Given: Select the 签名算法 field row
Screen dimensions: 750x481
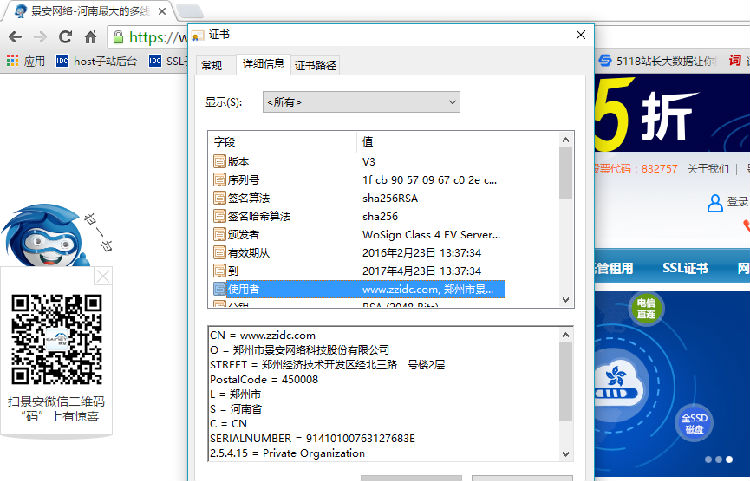Looking at the screenshot, I should 248,198.
